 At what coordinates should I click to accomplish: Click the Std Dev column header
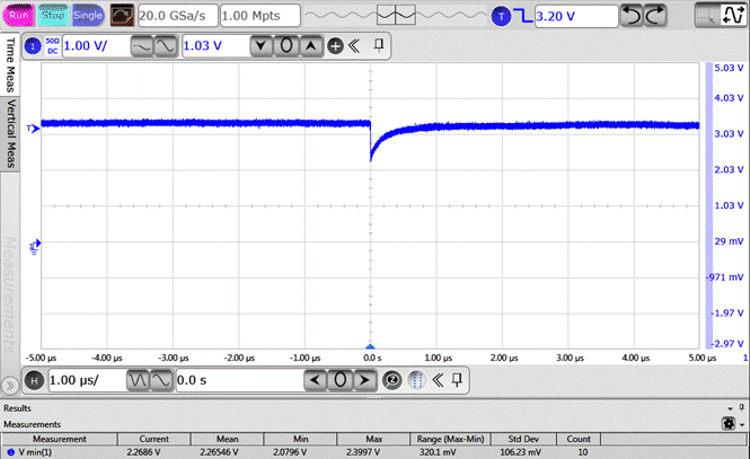click(x=523, y=439)
